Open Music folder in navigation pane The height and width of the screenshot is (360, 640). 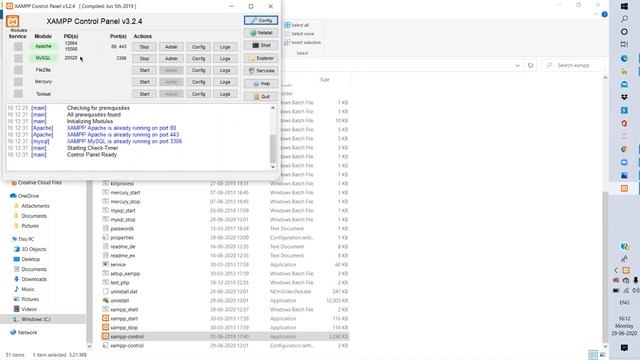pyautogui.click(x=24, y=289)
